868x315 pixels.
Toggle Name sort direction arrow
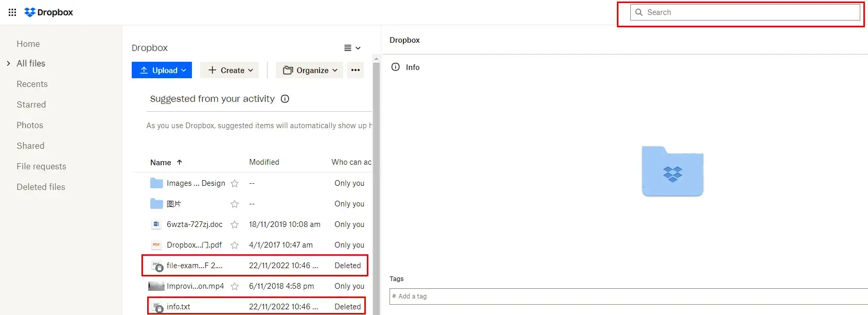click(180, 162)
